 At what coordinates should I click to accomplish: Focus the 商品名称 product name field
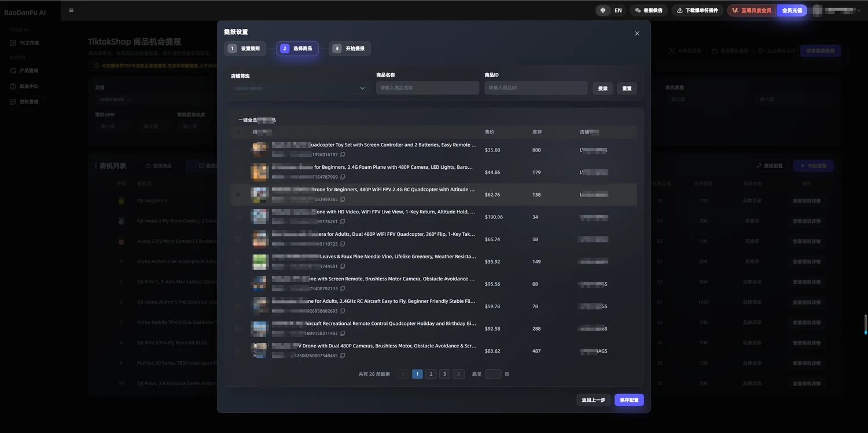pos(428,88)
